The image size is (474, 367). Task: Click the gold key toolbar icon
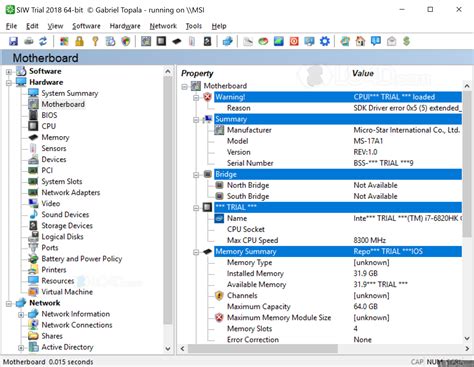(x=95, y=41)
